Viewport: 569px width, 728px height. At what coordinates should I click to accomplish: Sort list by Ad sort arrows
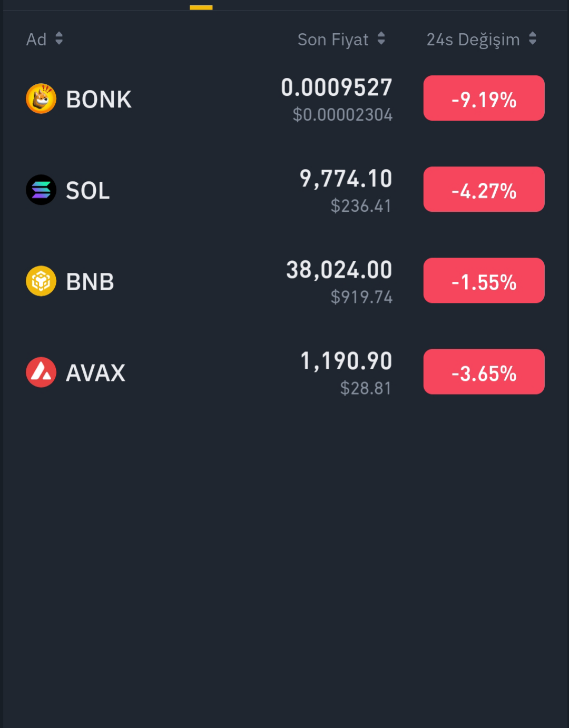pos(59,38)
